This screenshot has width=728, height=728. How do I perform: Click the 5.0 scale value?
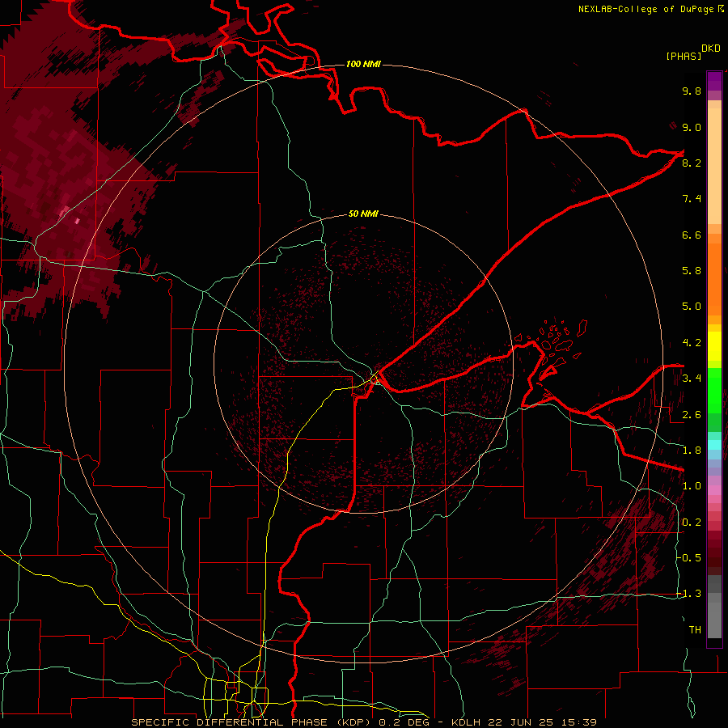692,307
